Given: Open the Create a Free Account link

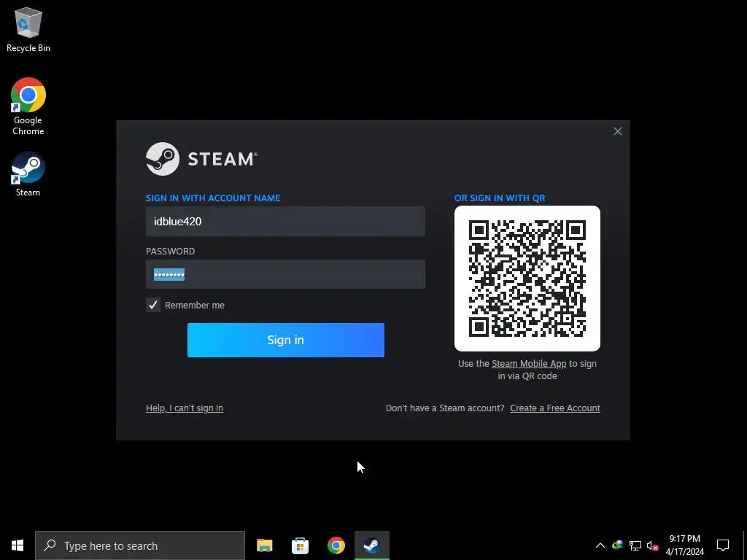Looking at the screenshot, I should (555, 408).
